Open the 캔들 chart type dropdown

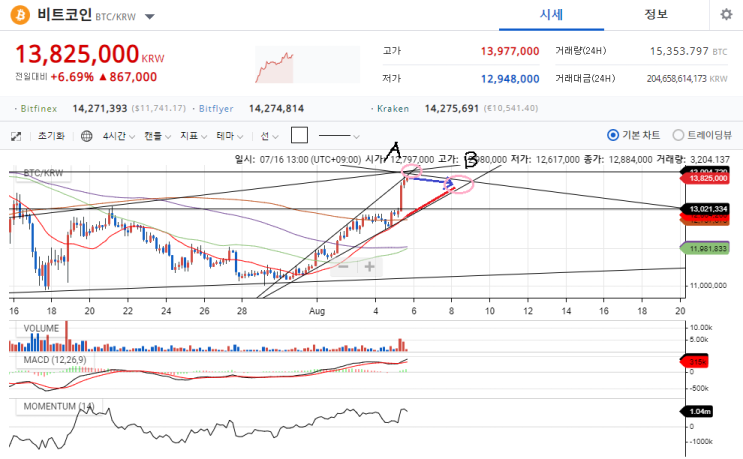click(157, 136)
